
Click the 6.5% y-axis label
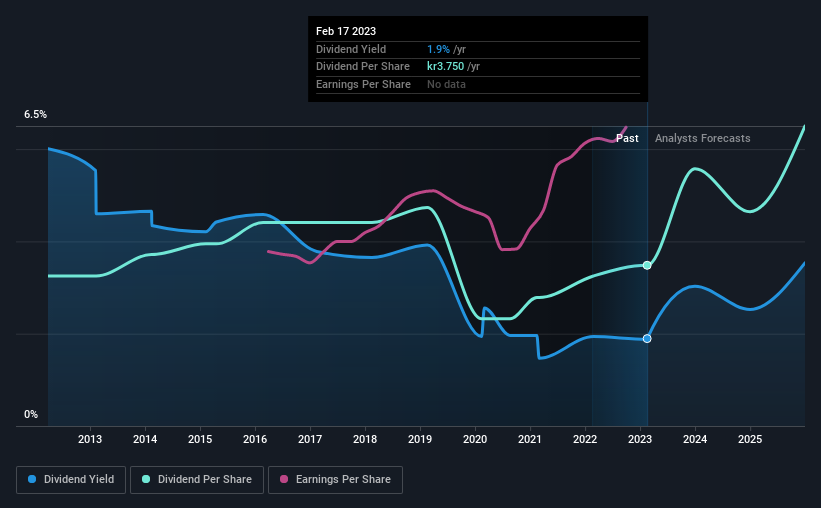pyautogui.click(x=36, y=115)
